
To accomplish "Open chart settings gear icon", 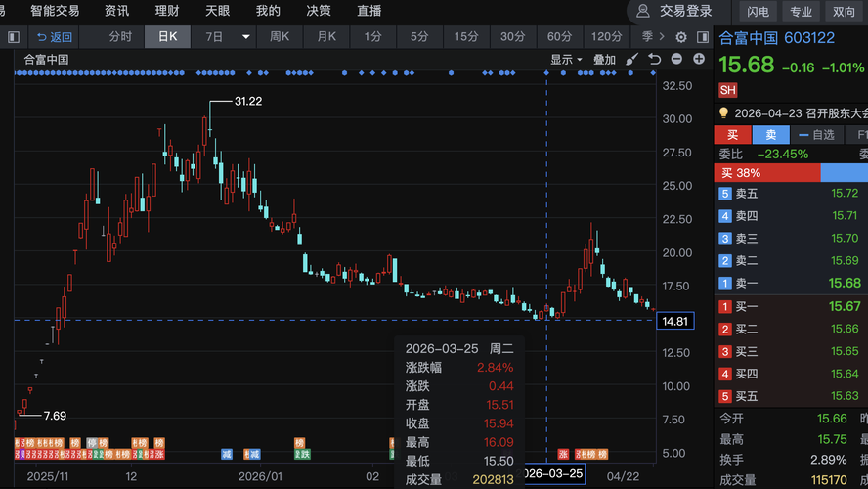I will [x=681, y=37].
